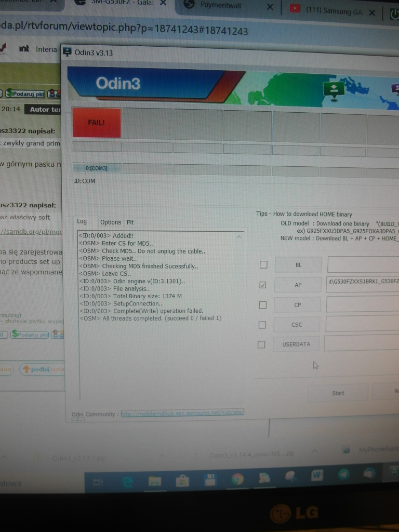Close the Paymentwall browser tab
This screenshot has width=399, height=532.
tap(270, 7)
